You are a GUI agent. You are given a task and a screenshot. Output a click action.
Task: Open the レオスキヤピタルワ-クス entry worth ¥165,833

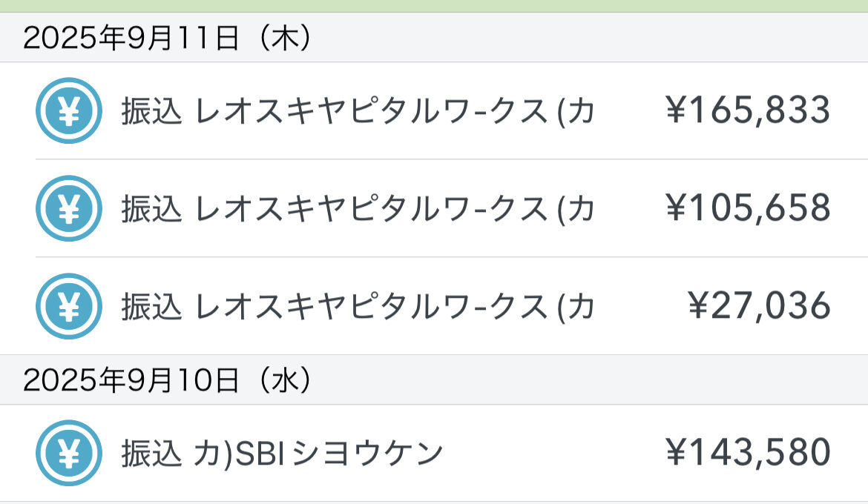tap(371, 111)
